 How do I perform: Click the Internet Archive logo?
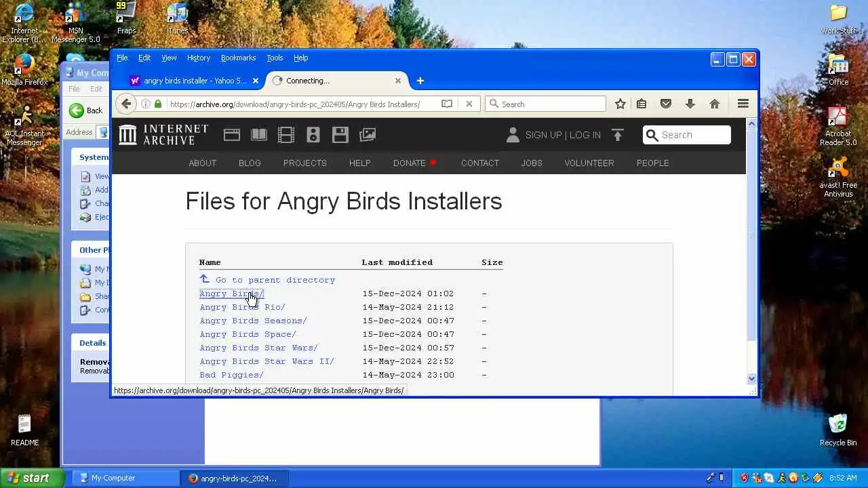pyautogui.click(x=163, y=134)
